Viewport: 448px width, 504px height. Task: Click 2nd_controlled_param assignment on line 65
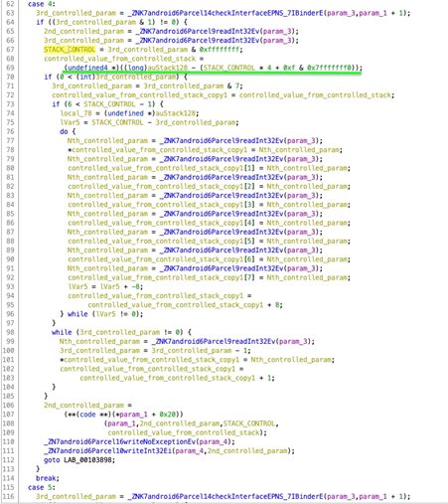83,31
